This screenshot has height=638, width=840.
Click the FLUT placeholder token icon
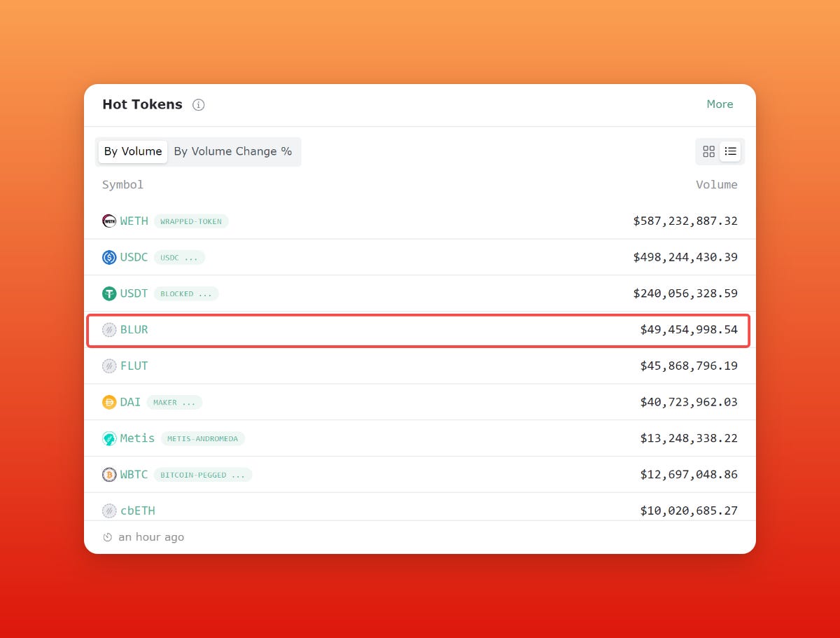pos(109,366)
